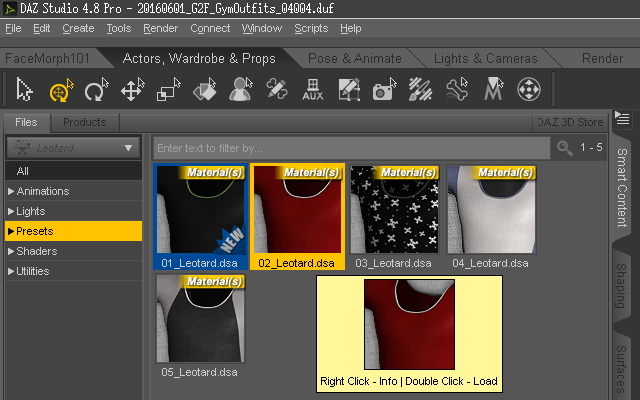Select the Products tab
640x400 pixels.
coord(84,122)
